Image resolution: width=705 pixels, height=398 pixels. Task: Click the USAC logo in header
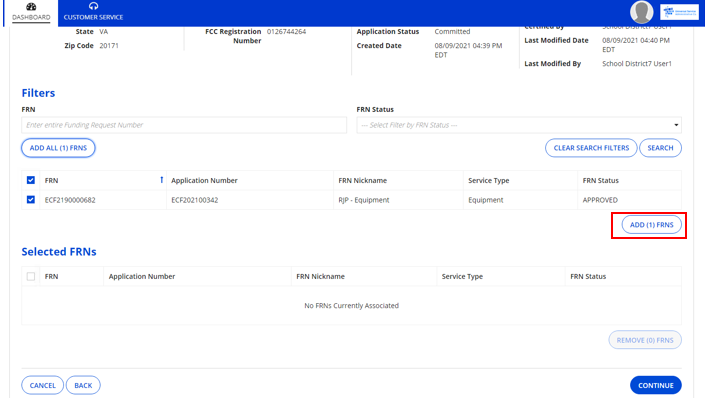679,12
